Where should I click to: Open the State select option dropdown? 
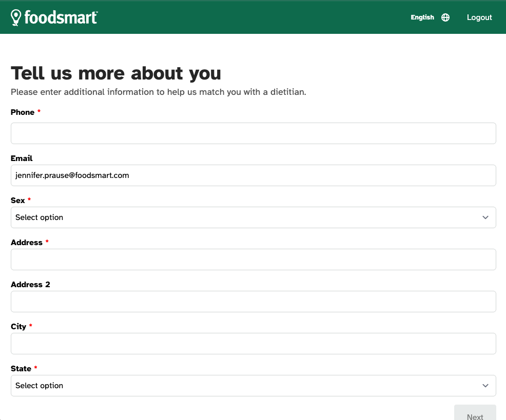click(254, 386)
